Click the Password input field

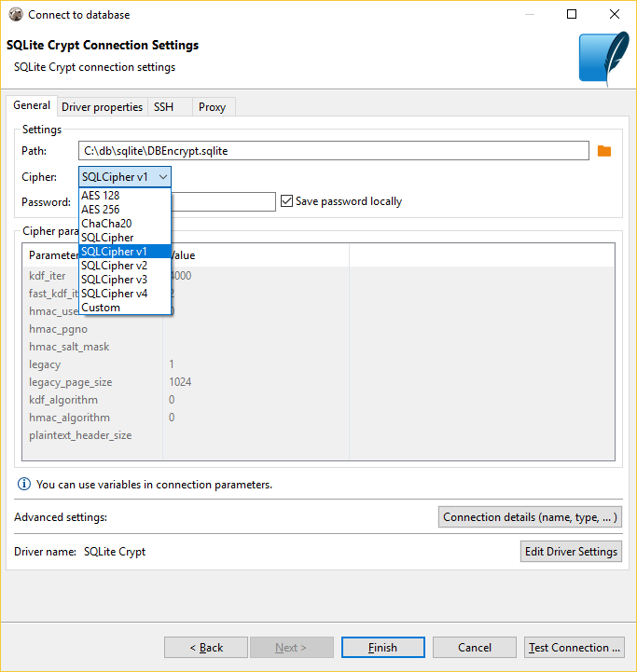click(x=223, y=201)
